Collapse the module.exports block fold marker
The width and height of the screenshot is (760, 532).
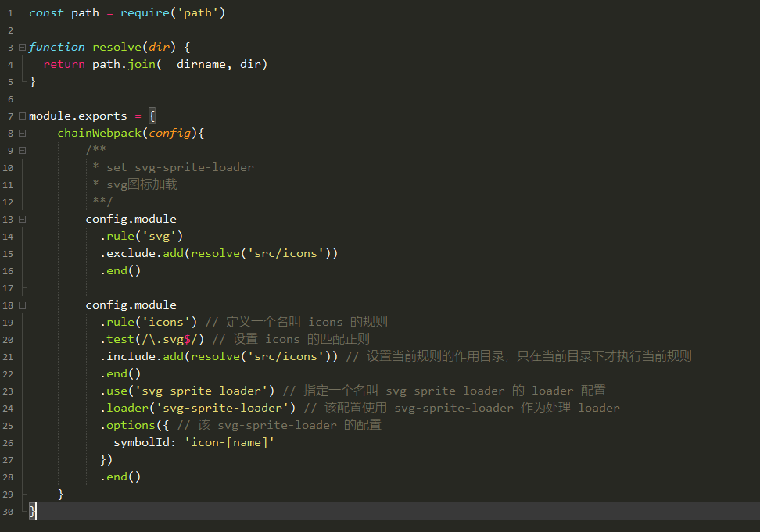tap(22, 116)
